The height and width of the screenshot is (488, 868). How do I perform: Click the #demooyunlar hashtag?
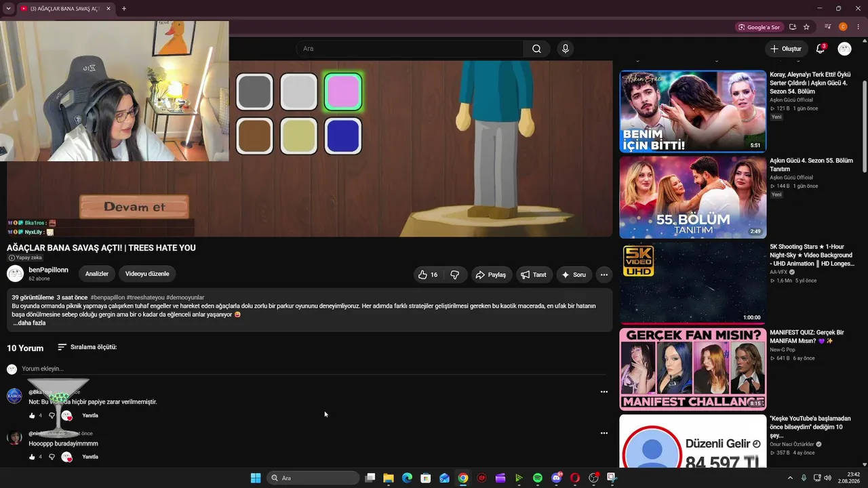pos(185,298)
